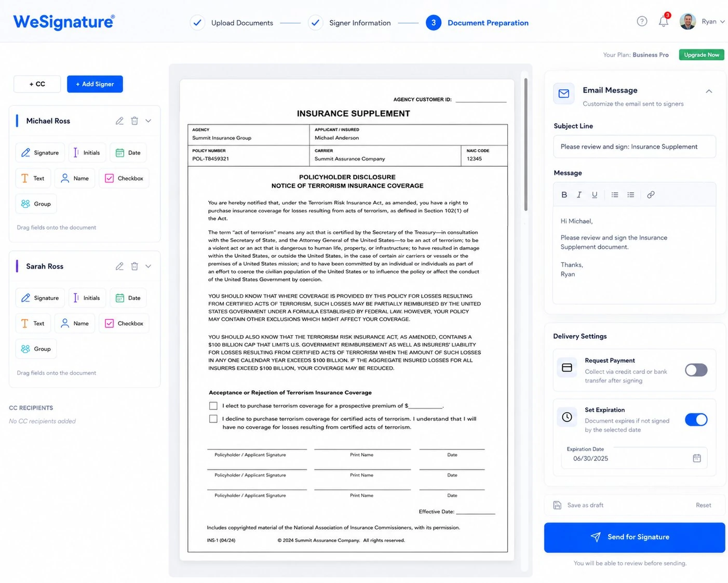
Task: Click the WeSignature logo
Action: [64, 22]
